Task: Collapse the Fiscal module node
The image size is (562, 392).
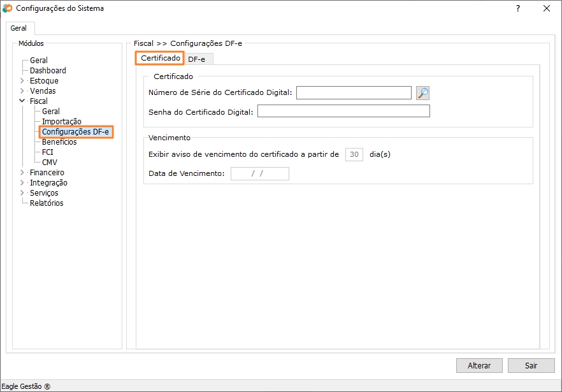Action: click(x=22, y=101)
